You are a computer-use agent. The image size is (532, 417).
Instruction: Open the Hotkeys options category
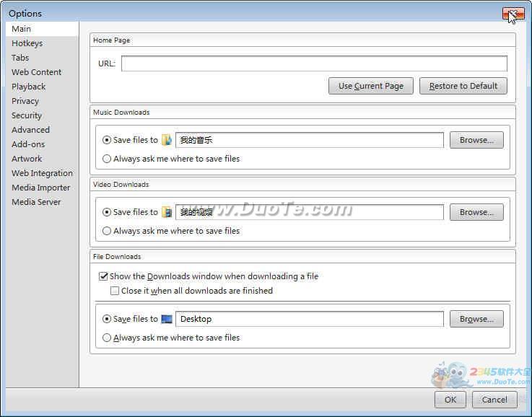pyautogui.click(x=27, y=43)
